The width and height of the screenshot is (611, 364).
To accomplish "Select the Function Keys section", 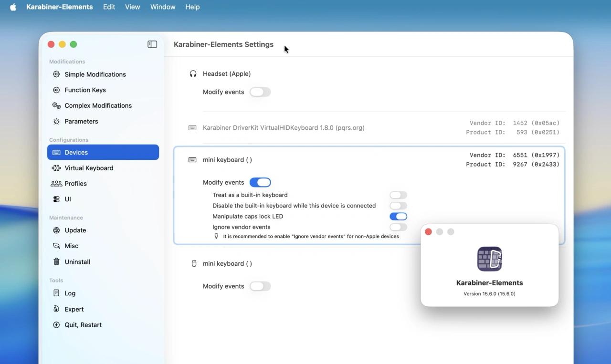I will (85, 90).
